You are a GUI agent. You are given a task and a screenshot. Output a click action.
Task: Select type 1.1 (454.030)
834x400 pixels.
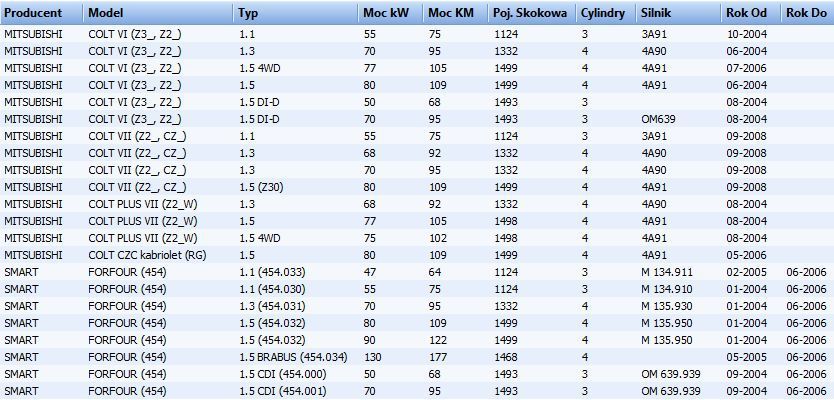272,289
